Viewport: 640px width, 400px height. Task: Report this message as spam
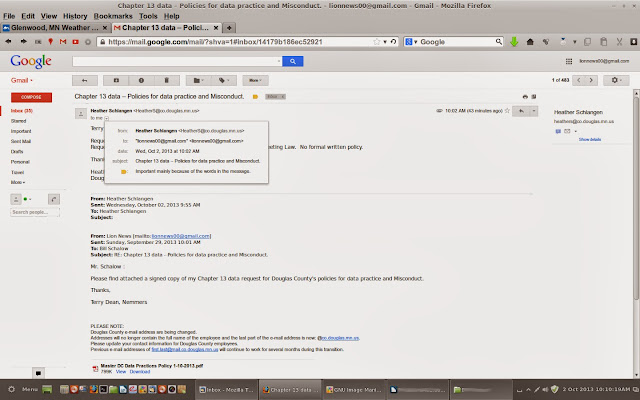click(141, 80)
